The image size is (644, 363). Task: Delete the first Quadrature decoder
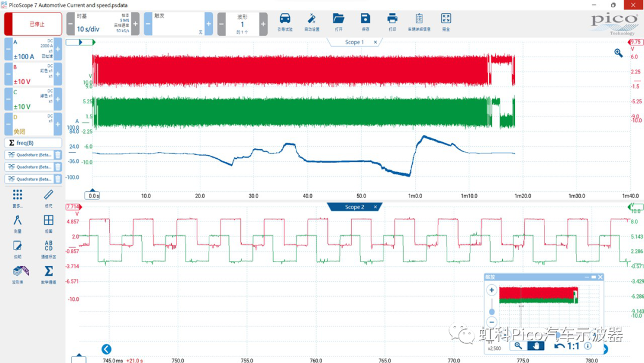pyautogui.click(x=58, y=155)
